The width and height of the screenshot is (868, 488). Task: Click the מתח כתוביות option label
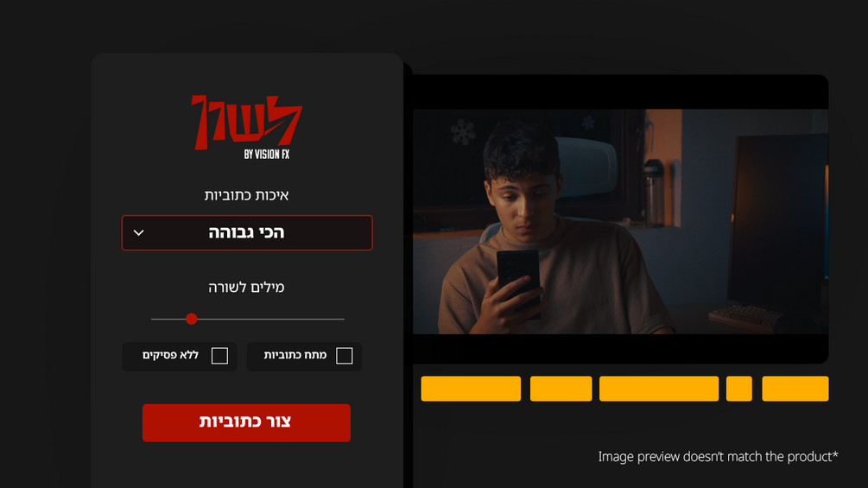295,355
